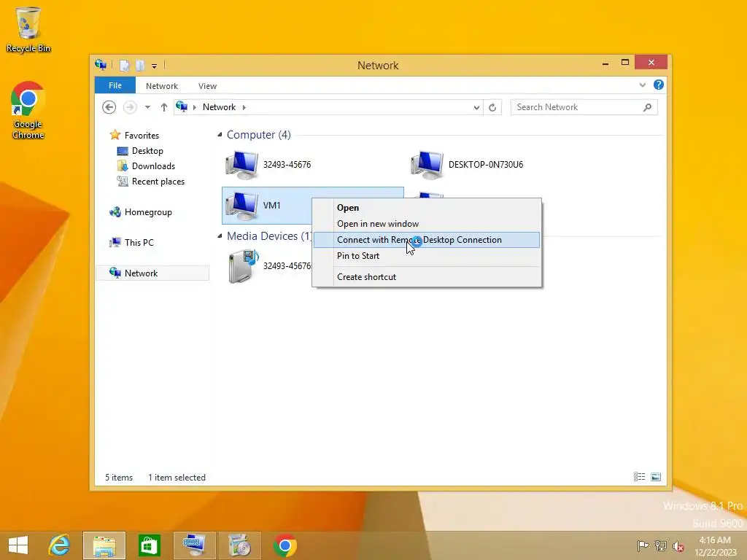Collapse the Computer (4) group
Image resolution: width=747 pixels, height=560 pixels.
(x=220, y=135)
